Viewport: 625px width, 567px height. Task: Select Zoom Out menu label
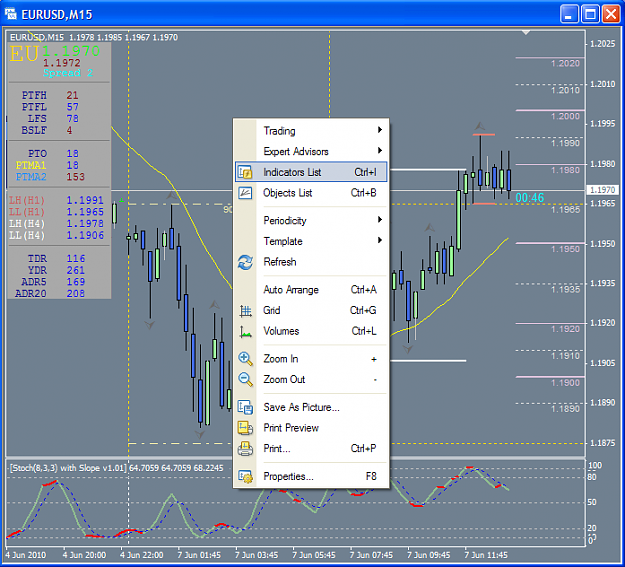(284, 379)
